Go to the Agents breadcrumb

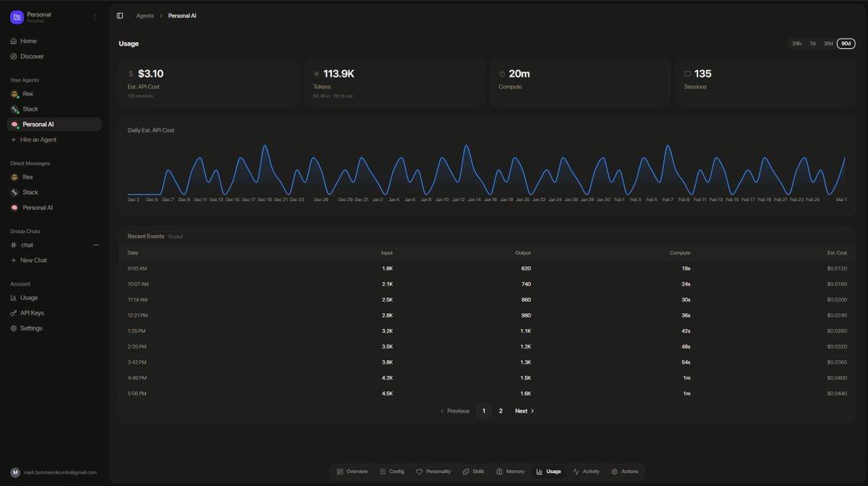coord(145,15)
